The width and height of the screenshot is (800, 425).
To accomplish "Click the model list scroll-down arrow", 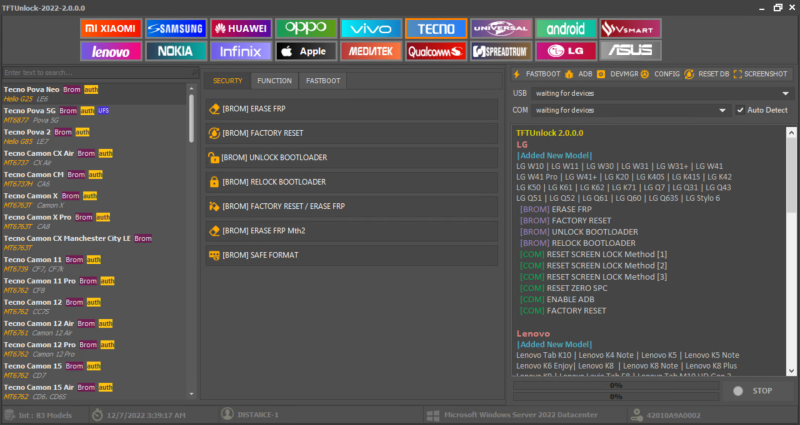I will pyautogui.click(x=191, y=394).
